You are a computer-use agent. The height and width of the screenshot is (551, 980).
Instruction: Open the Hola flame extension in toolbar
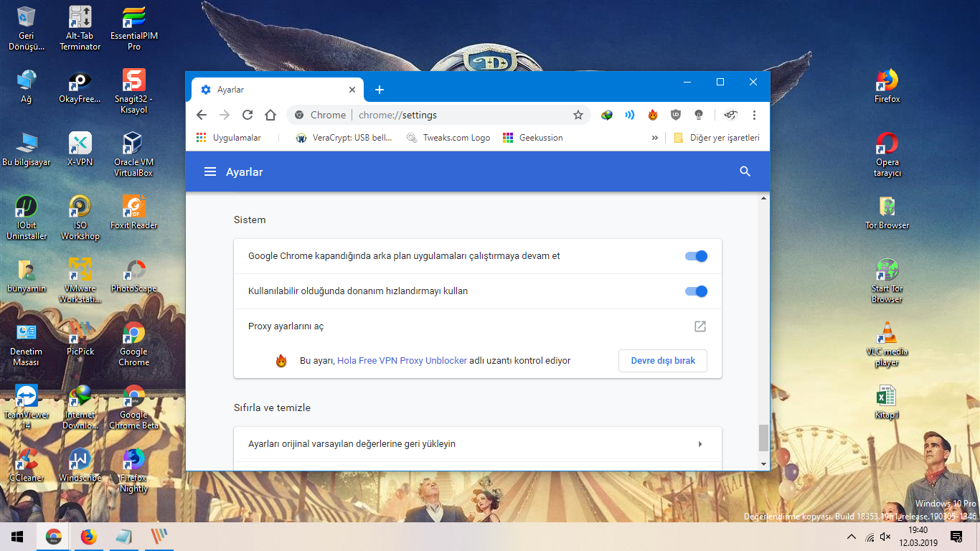click(x=653, y=115)
